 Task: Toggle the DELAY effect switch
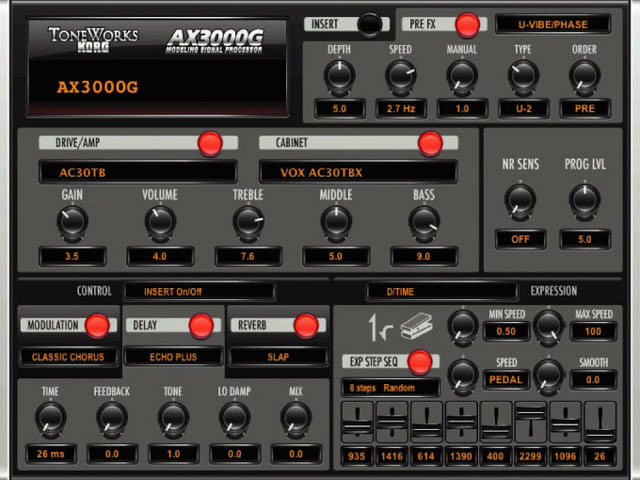tap(201, 326)
